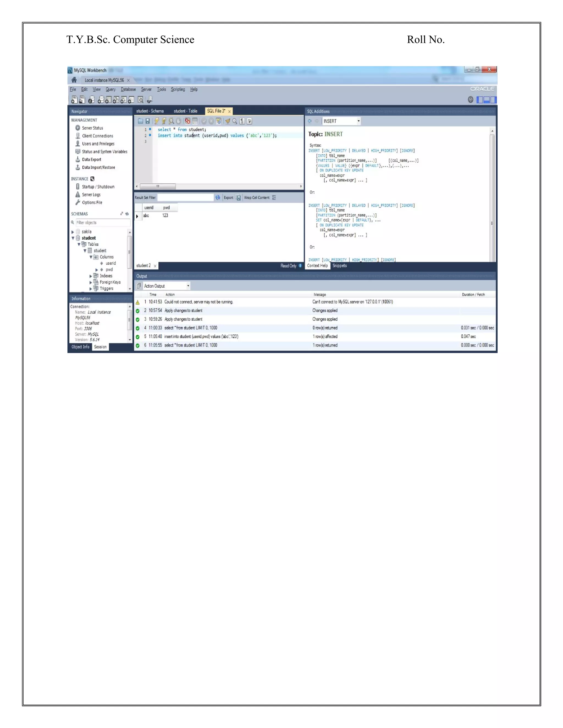The height and width of the screenshot is (728, 563).
Task: Open SQL script file folder icon
Action: click(140, 121)
